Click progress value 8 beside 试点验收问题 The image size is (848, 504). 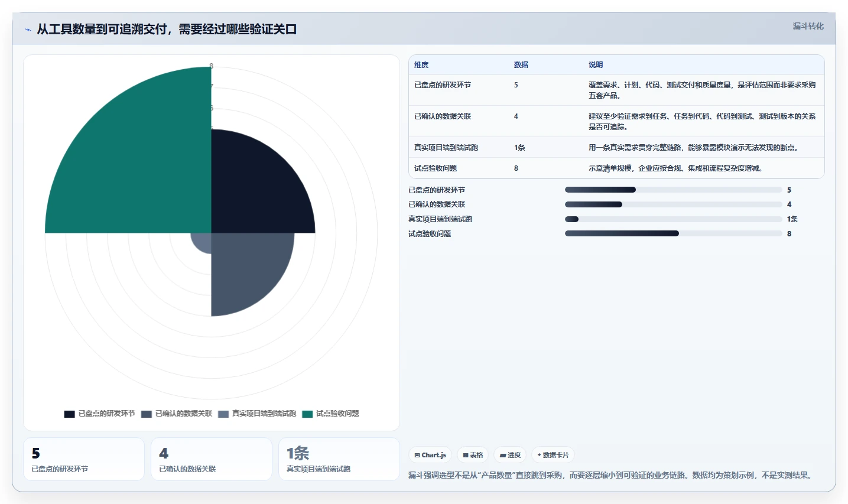[789, 234]
